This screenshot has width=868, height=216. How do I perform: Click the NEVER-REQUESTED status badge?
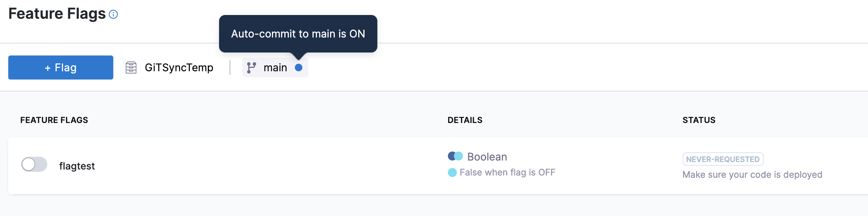pos(723,159)
